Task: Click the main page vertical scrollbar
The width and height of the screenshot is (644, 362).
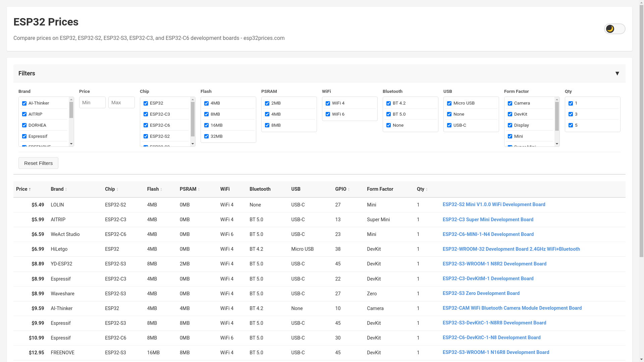Action: point(641,131)
